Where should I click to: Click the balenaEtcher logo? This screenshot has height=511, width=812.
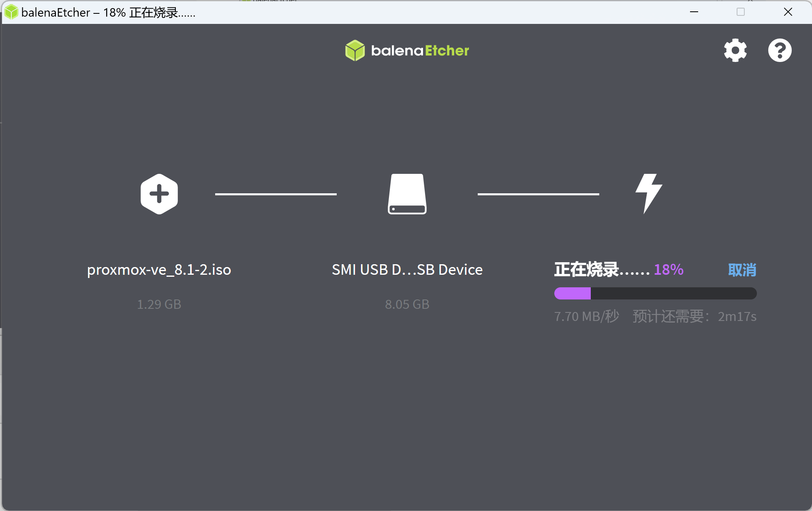[x=407, y=51]
